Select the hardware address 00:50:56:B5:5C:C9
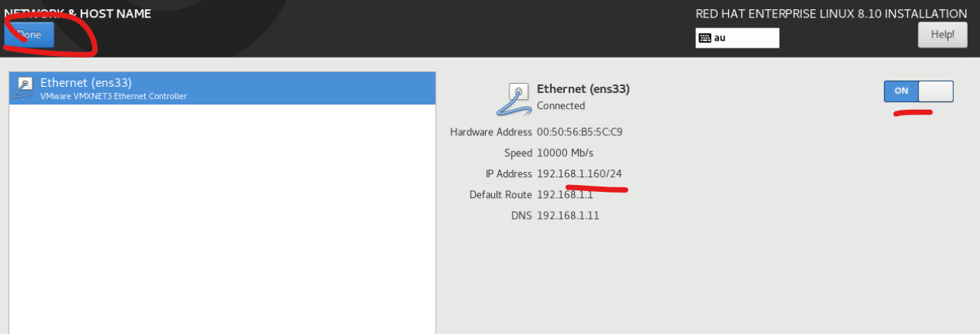980x334 pixels. click(x=579, y=132)
